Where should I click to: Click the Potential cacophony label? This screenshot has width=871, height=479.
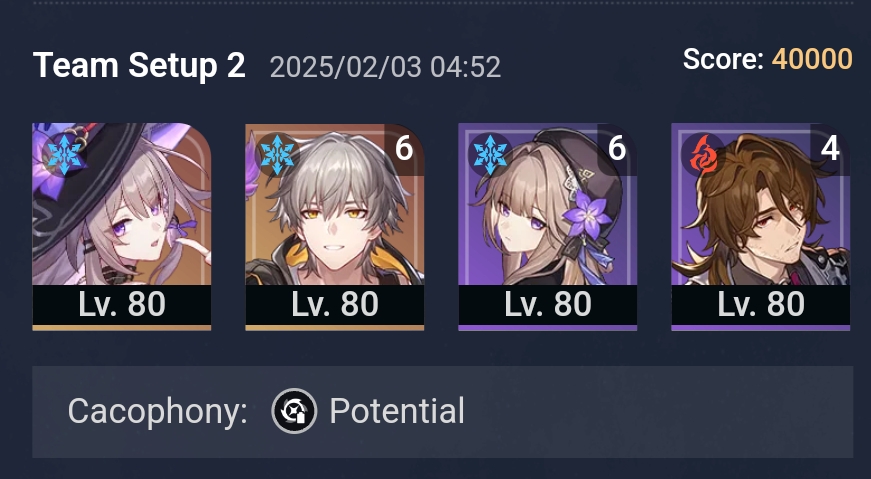pos(397,411)
